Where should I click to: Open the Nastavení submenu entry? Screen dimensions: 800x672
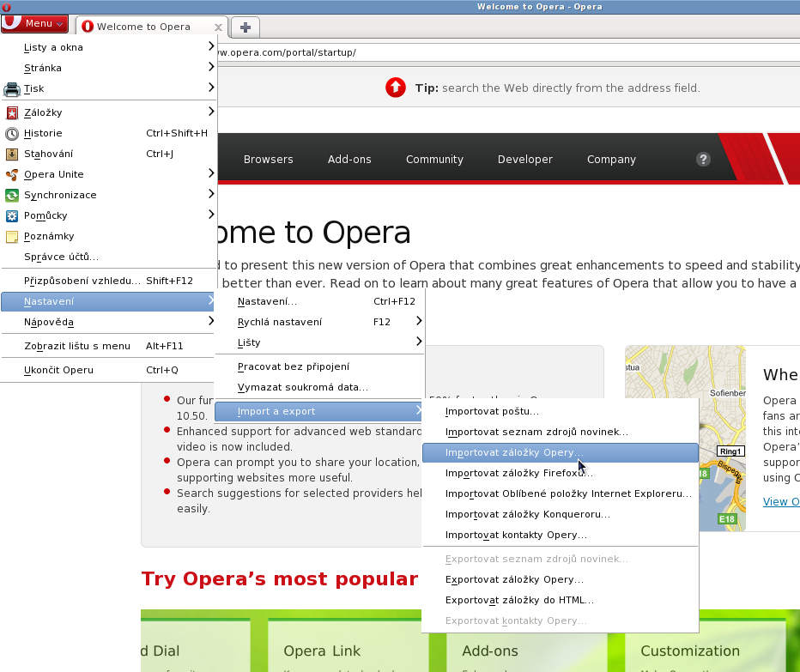[107, 301]
